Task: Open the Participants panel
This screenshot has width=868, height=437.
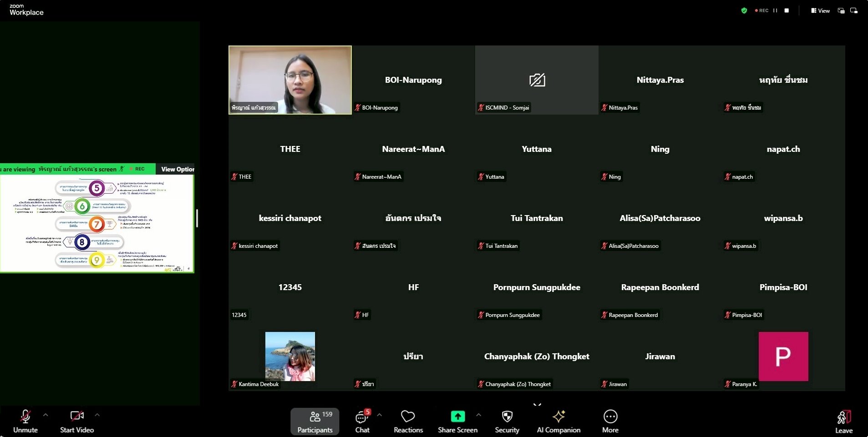Action: tap(315, 421)
